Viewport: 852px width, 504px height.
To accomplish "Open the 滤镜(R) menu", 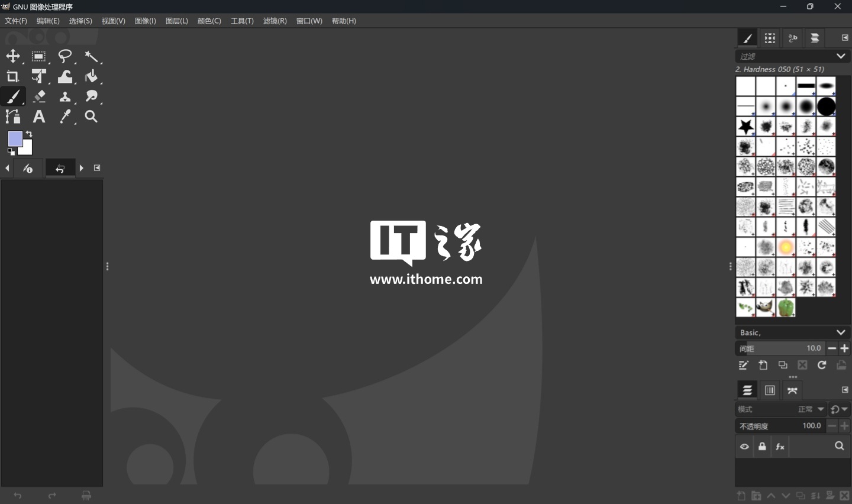I will (275, 21).
